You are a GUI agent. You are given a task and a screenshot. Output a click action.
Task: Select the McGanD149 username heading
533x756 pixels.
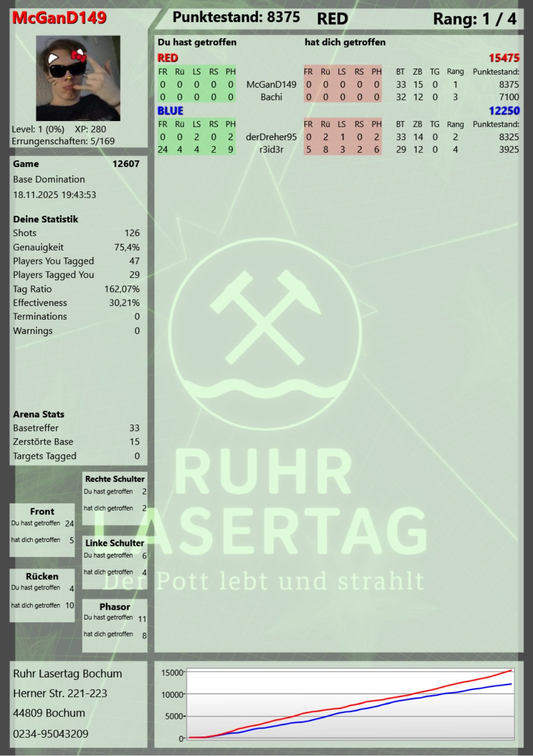click(59, 18)
